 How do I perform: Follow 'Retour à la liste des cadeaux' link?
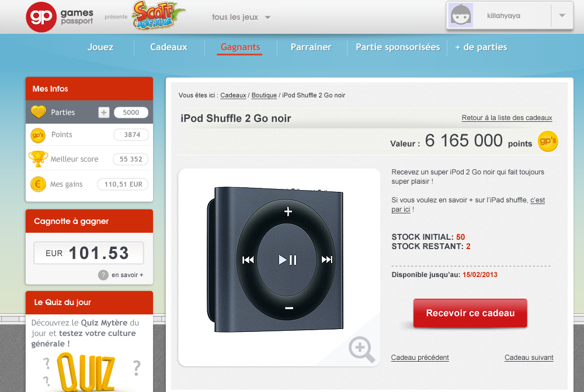[507, 118]
